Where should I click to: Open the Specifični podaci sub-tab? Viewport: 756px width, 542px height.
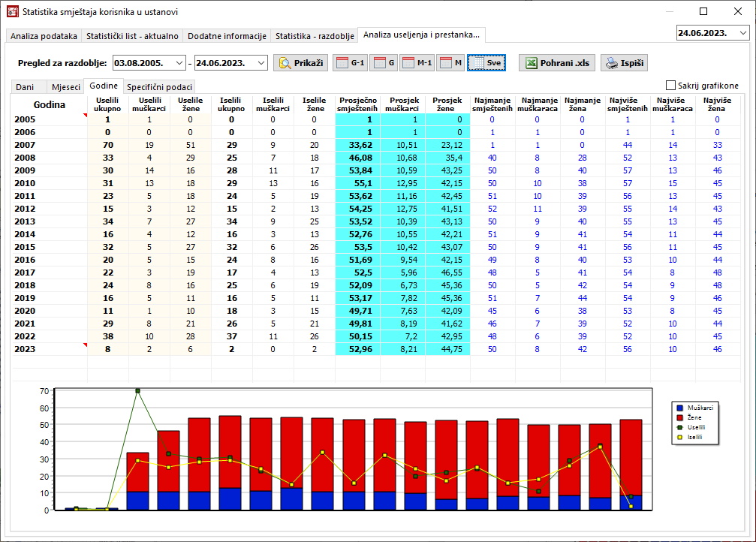tap(160, 87)
